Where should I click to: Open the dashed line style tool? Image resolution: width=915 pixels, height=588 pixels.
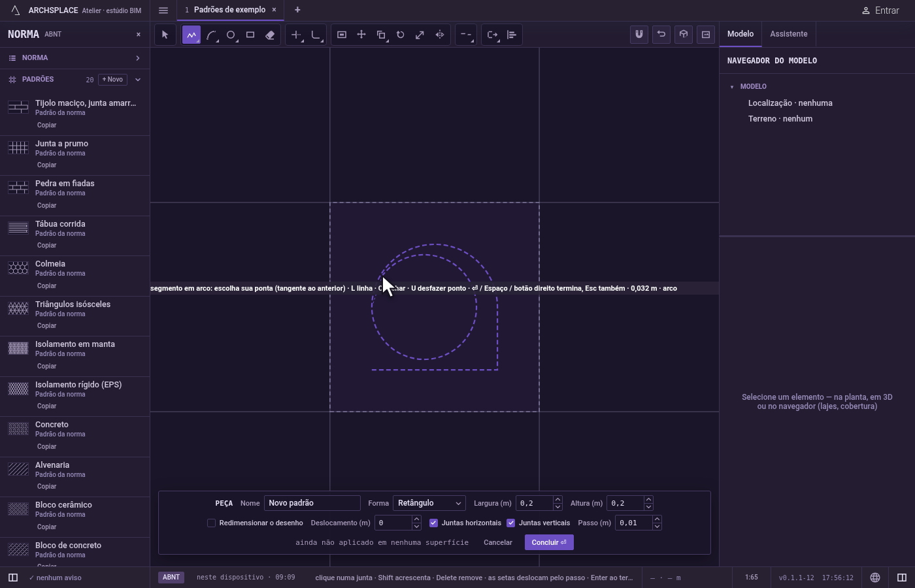tap(465, 35)
